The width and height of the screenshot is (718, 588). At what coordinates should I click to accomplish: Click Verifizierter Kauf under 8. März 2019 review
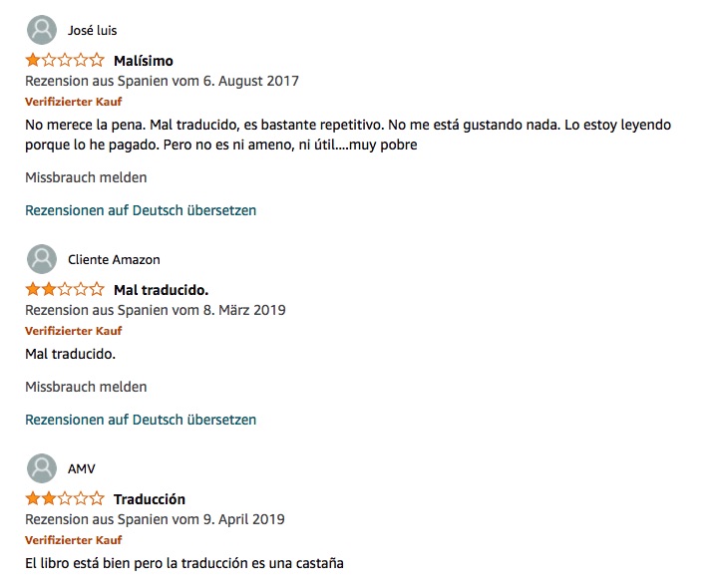(74, 331)
